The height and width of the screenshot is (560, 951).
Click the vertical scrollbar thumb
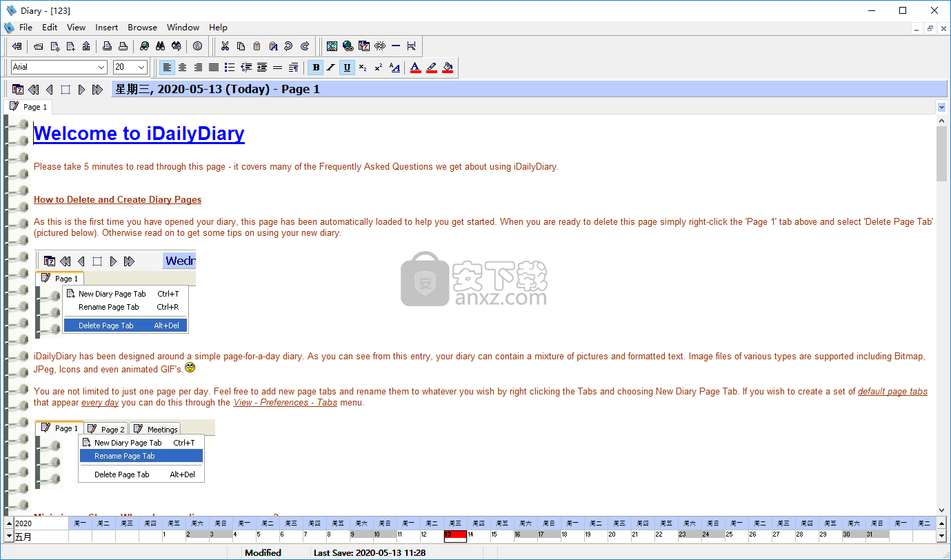[x=941, y=154]
